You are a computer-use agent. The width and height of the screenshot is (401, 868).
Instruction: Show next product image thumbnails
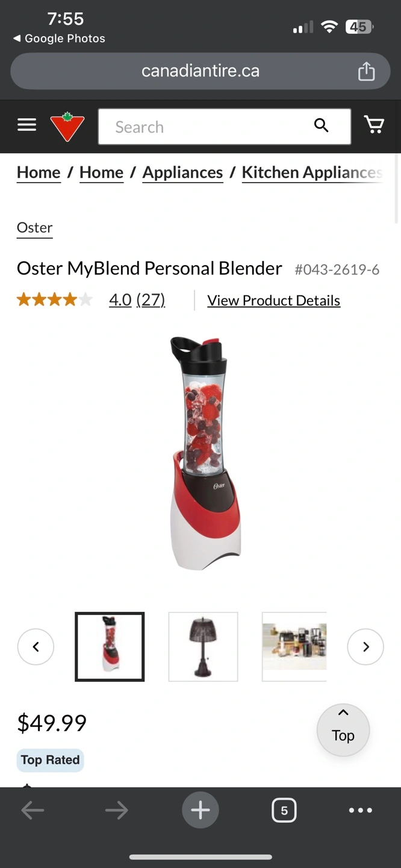point(365,647)
